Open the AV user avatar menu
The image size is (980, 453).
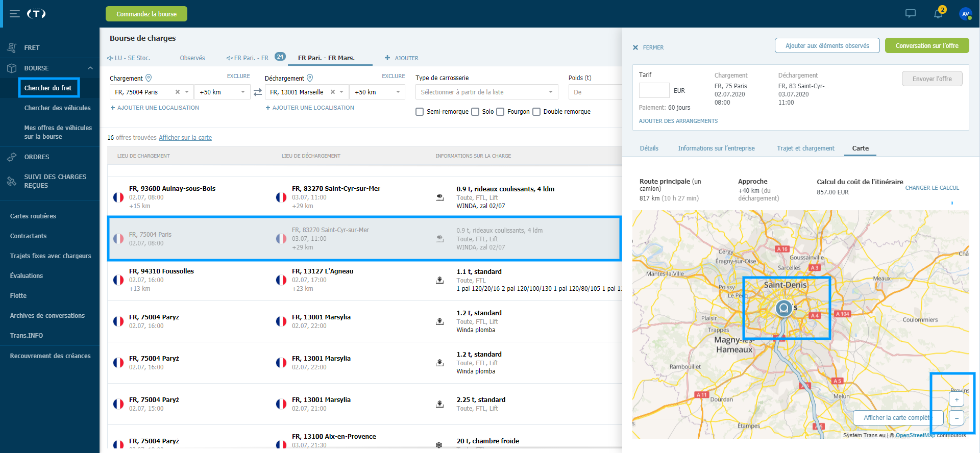point(965,14)
